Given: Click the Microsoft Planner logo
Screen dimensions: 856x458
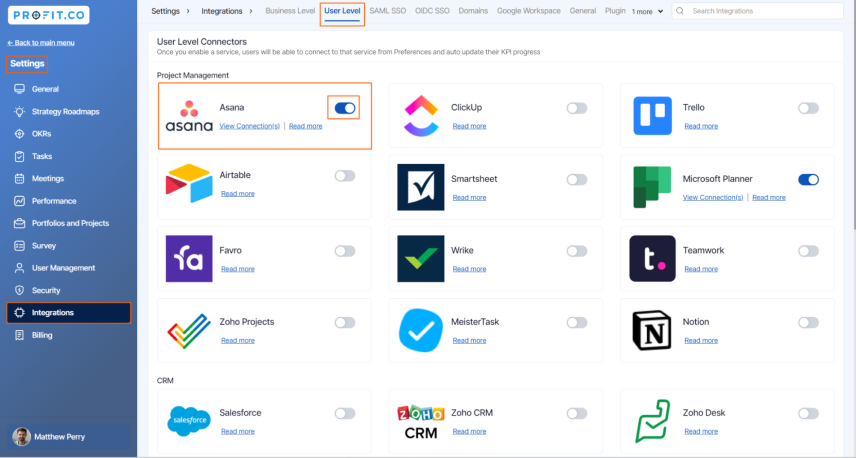Looking at the screenshot, I should [652, 187].
